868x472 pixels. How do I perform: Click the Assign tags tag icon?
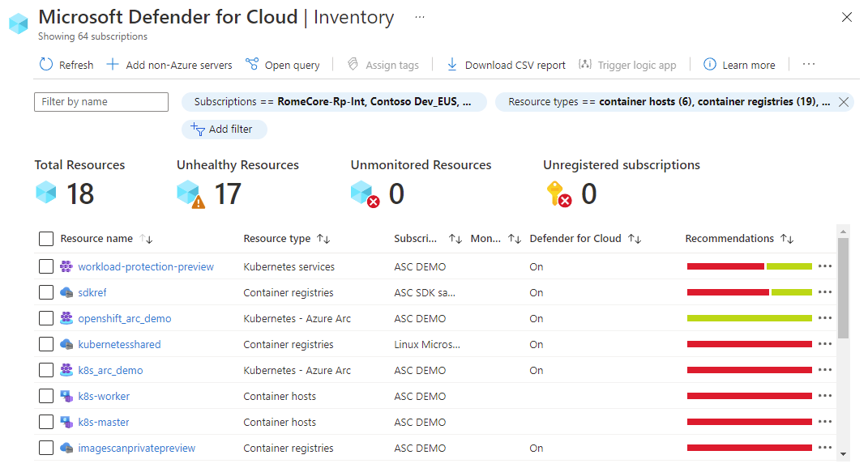[x=353, y=64]
